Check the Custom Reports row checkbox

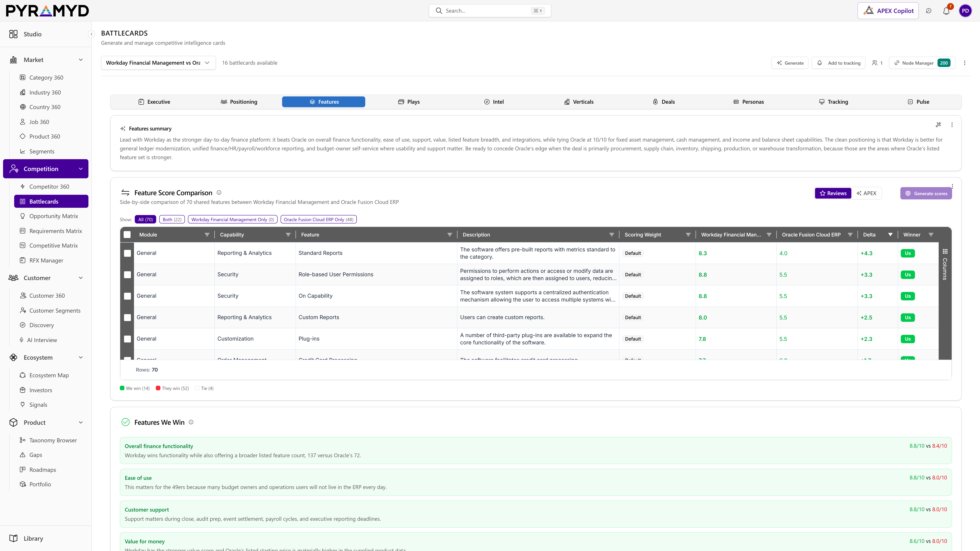pos(127,317)
